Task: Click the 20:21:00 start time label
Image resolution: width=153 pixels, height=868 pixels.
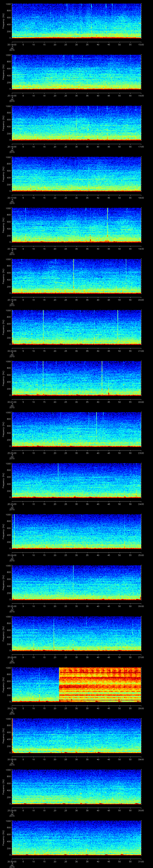Action: click(x=12, y=402)
